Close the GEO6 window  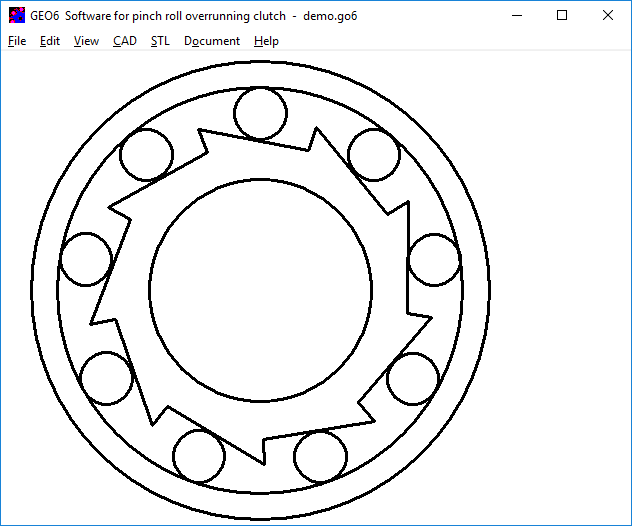[x=608, y=16]
